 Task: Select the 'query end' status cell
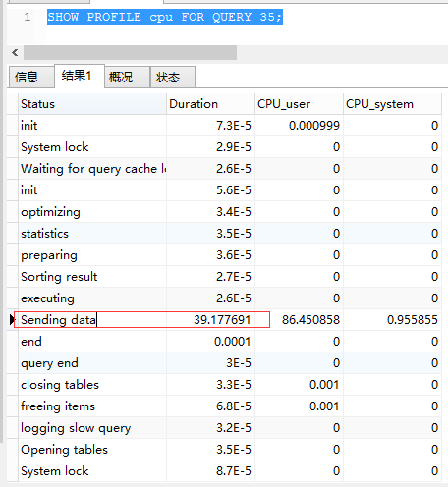92,363
